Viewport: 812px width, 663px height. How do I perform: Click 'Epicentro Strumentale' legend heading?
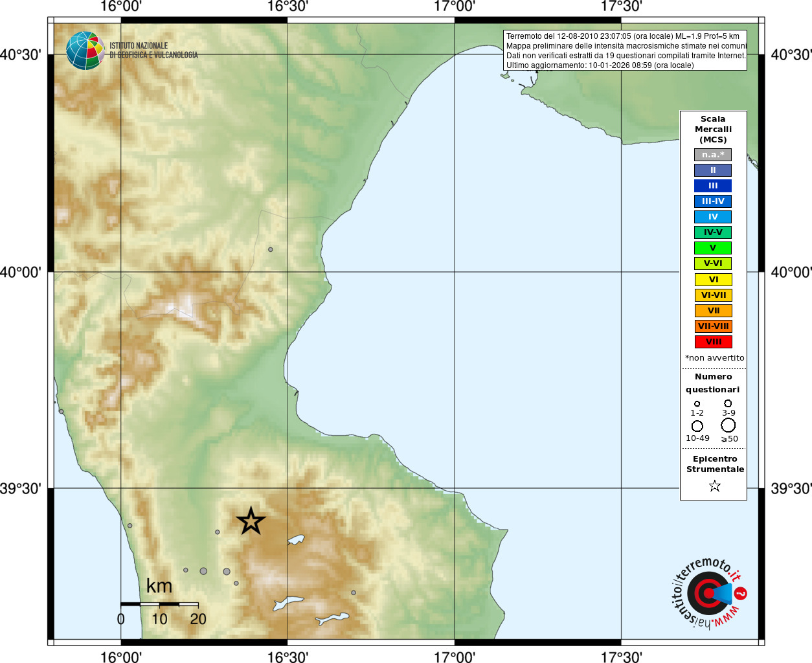tap(715, 464)
